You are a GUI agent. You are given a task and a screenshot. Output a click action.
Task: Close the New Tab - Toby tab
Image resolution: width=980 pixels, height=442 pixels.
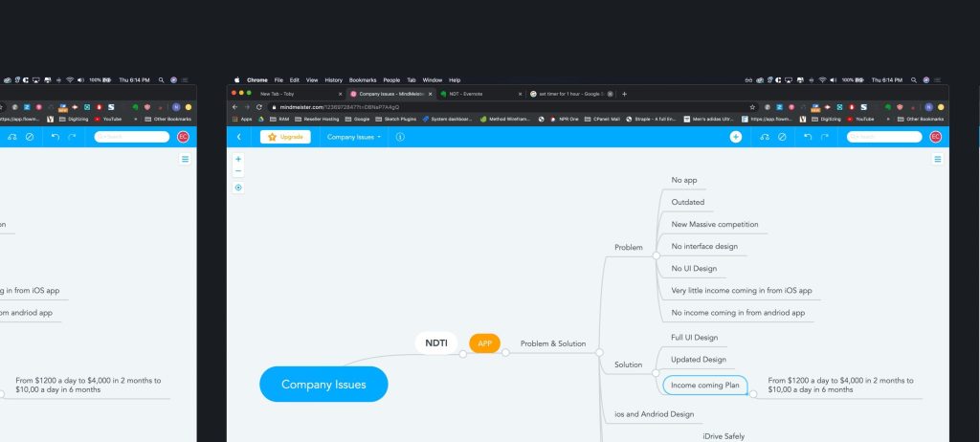coord(340,94)
